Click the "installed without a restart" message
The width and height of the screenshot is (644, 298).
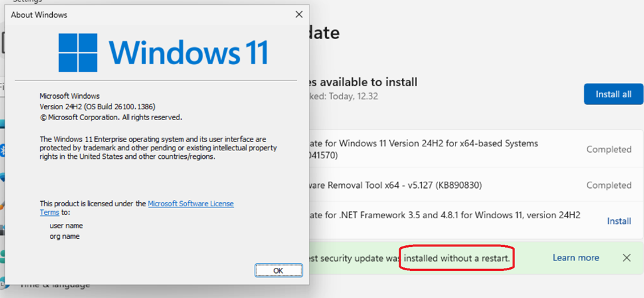coord(457,258)
